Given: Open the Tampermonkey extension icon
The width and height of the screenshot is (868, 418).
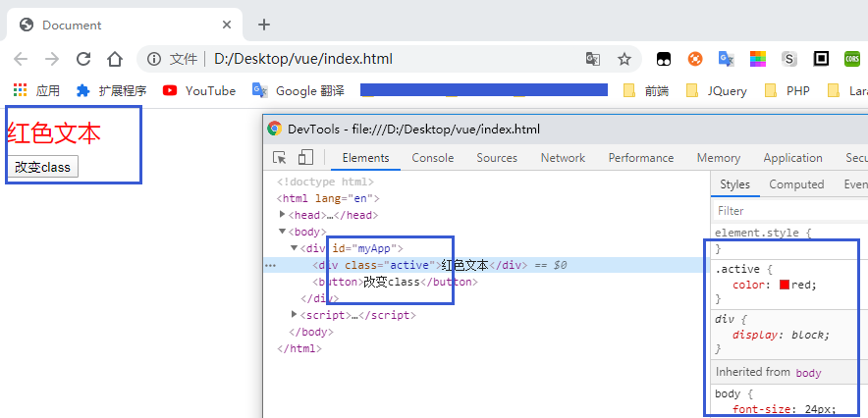Looking at the screenshot, I should [x=664, y=59].
